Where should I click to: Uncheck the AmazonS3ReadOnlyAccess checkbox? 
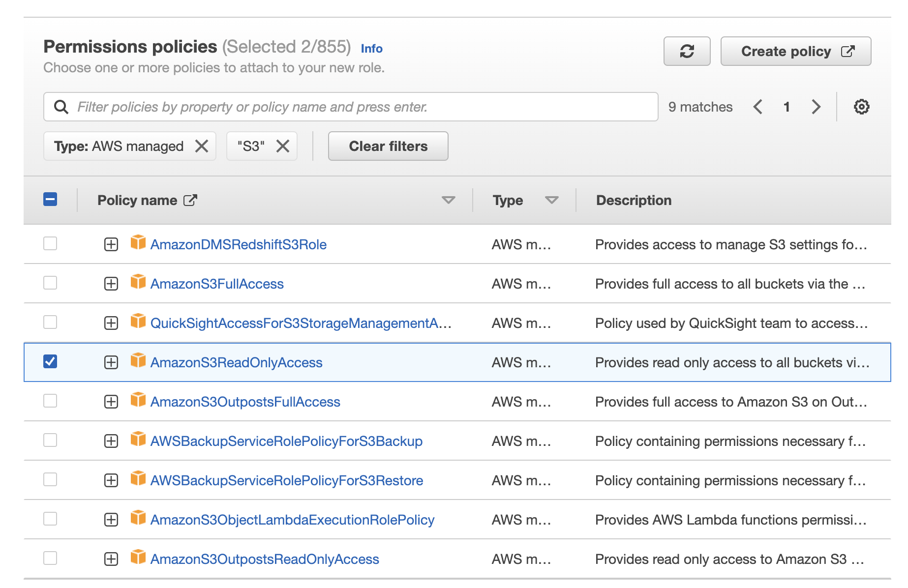[50, 361]
